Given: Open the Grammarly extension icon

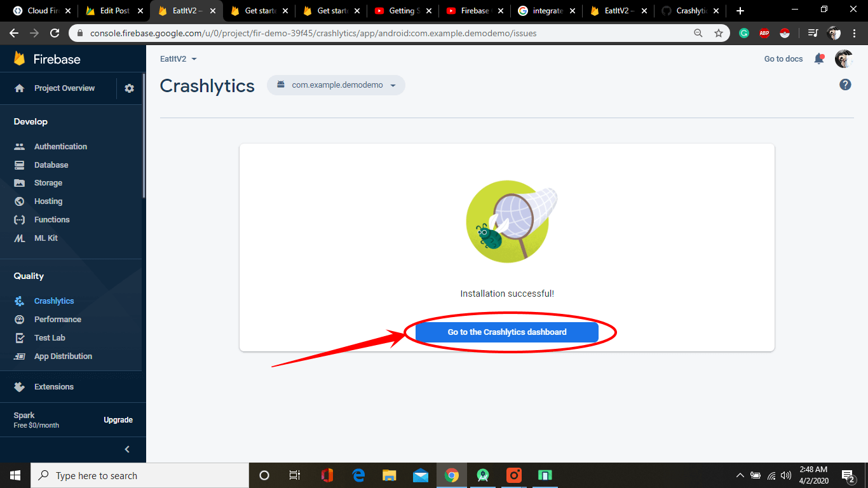Looking at the screenshot, I should 744,33.
